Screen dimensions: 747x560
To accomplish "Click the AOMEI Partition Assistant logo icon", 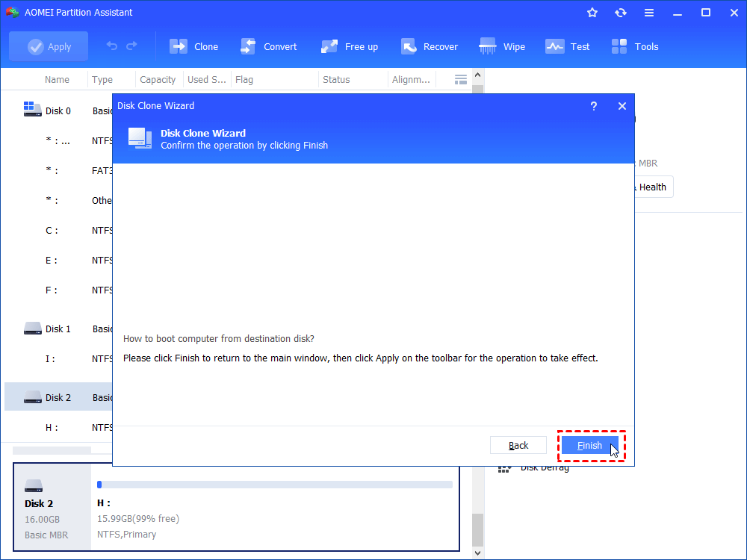I will click(x=13, y=13).
